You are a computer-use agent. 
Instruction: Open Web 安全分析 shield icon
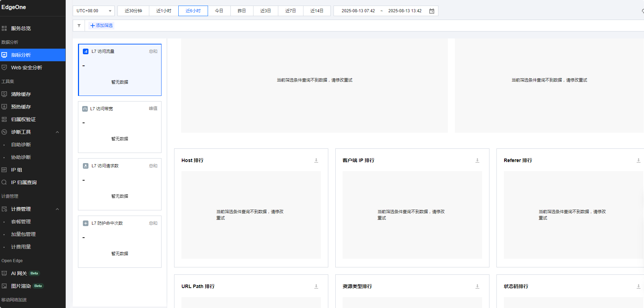click(x=4, y=68)
